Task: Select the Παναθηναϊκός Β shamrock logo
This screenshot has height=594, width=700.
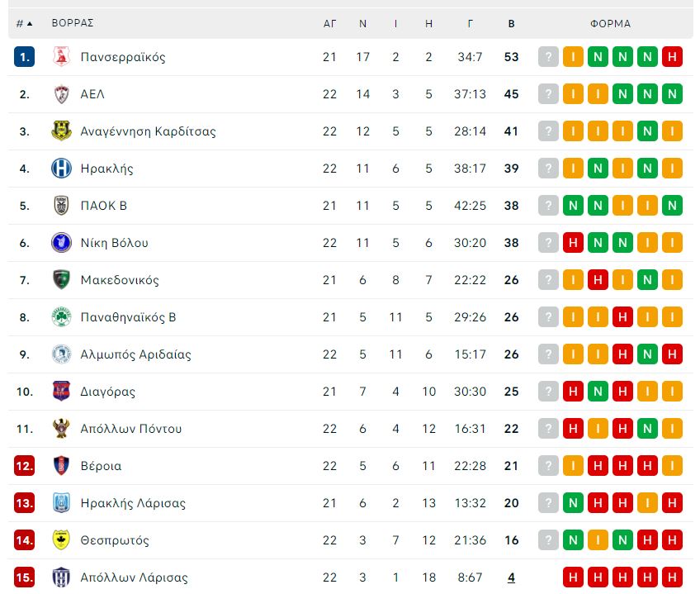Action: (x=61, y=317)
